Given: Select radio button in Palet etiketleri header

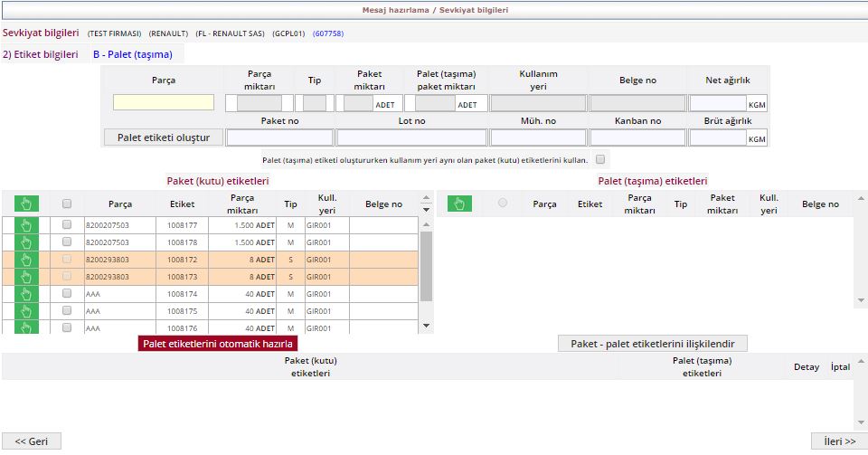Looking at the screenshot, I should tap(503, 203).
